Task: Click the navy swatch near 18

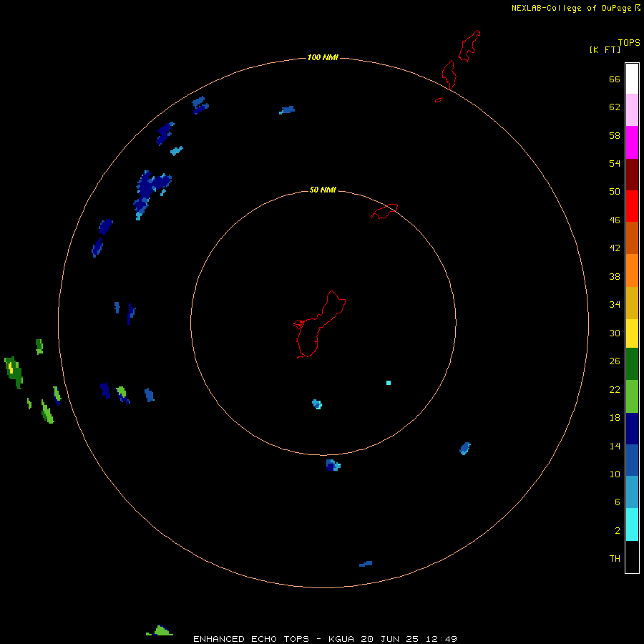Action: tap(632, 429)
